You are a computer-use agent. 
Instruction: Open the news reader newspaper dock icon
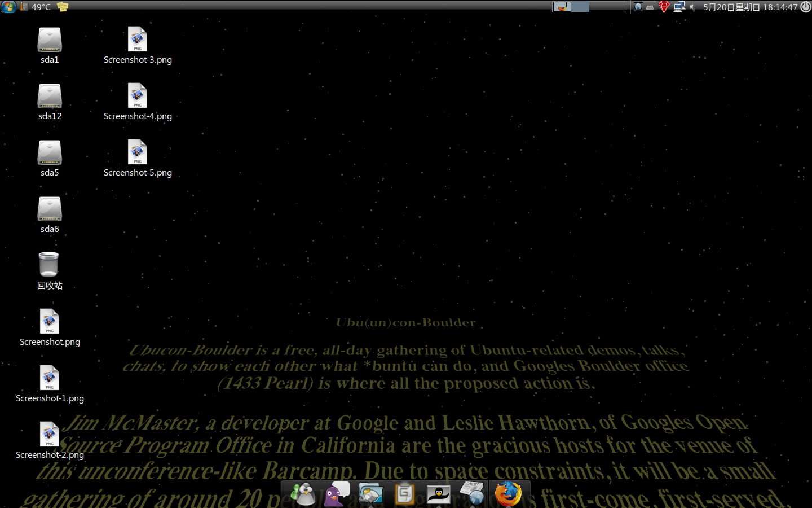(x=472, y=494)
